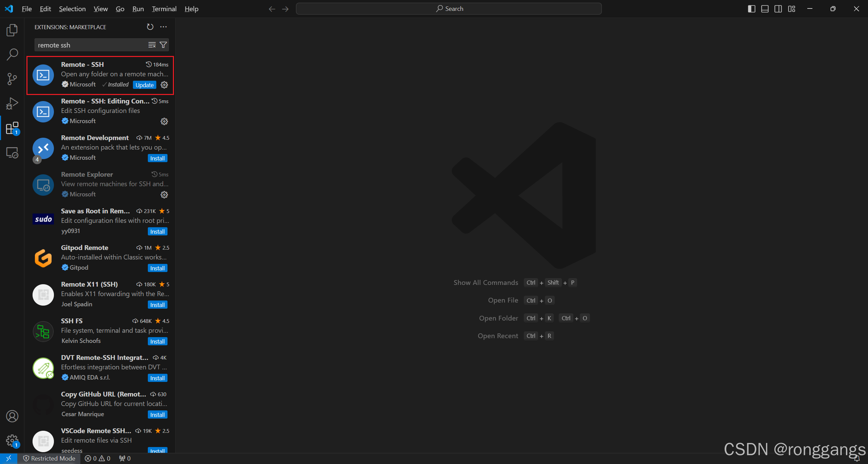
Task: Click the Accounts icon
Action: pyautogui.click(x=12, y=416)
